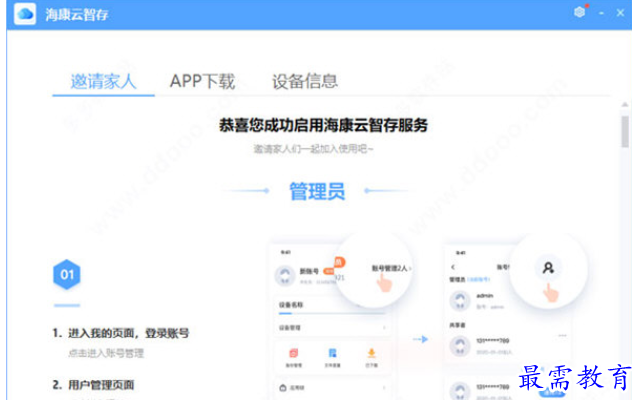Open the APP下载 tab
The width and height of the screenshot is (640, 409).
click(x=202, y=81)
